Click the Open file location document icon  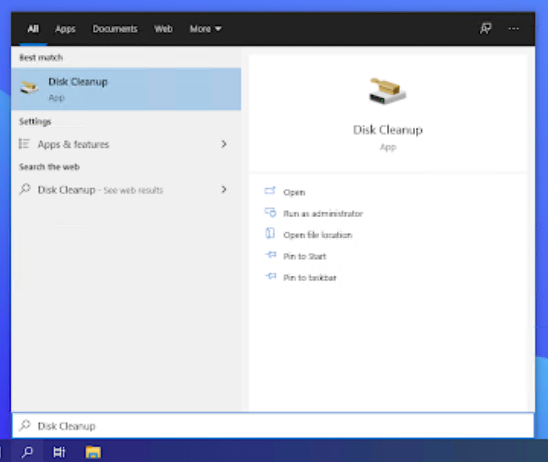(x=270, y=233)
